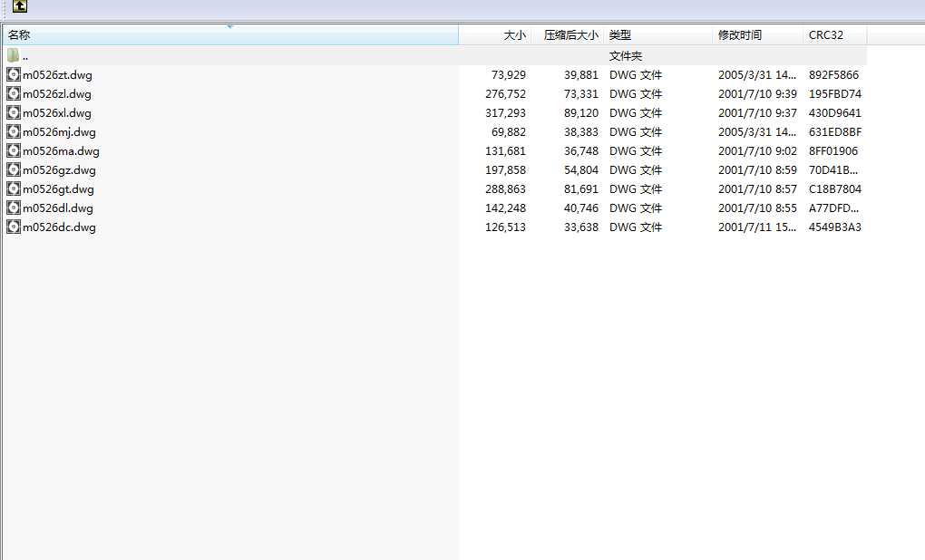Viewport: 925px width, 560px height.
Task: Click CRC32 value 430D9641
Action: [834, 112]
